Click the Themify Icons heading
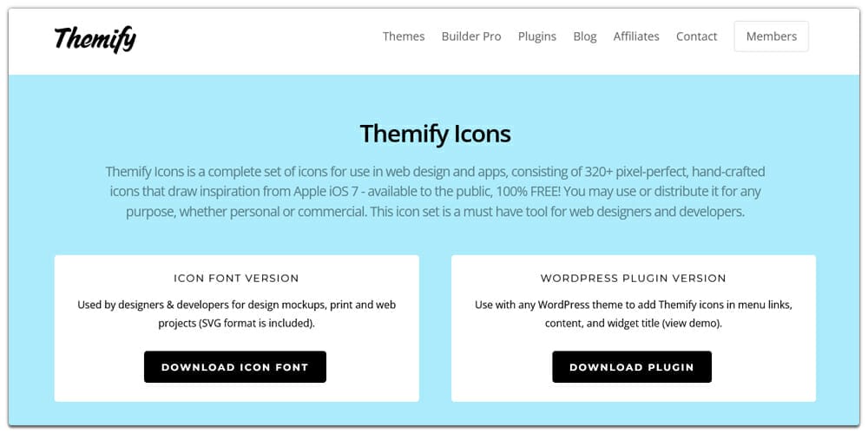The image size is (868, 434). (435, 134)
